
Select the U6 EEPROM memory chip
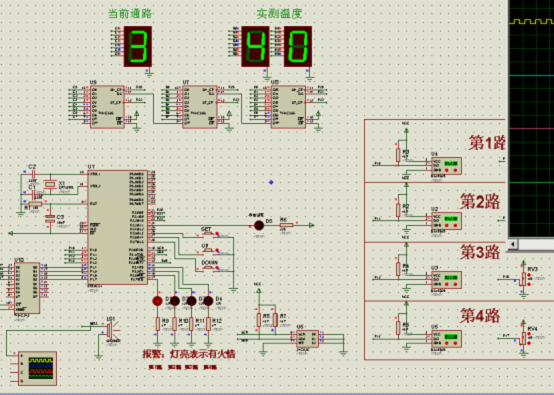click(307, 339)
